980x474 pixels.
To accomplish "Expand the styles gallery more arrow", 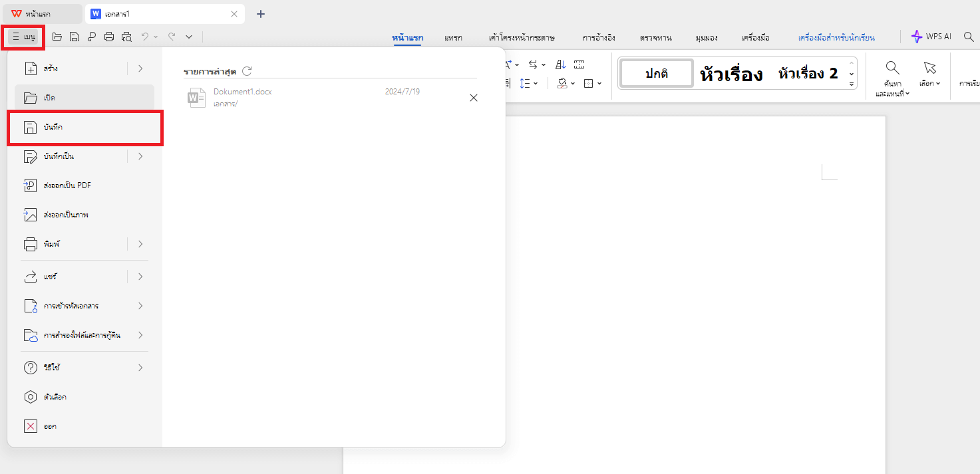I will [852, 84].
